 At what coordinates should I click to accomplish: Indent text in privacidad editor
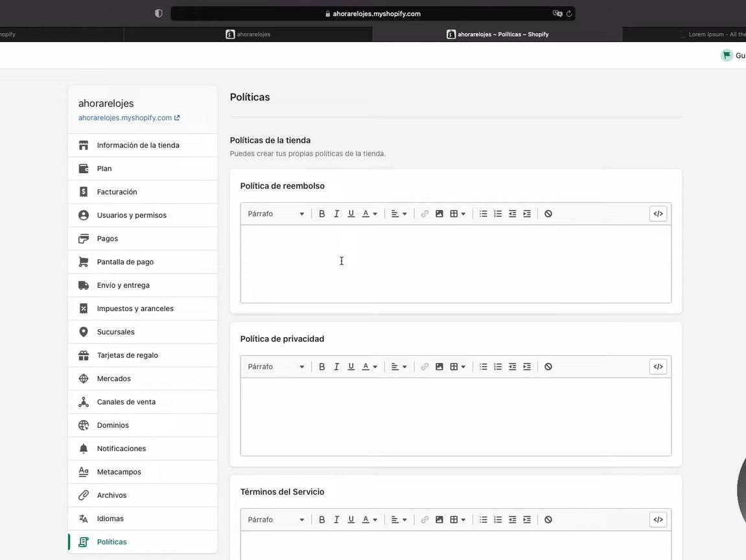click(x=527, y=366)
